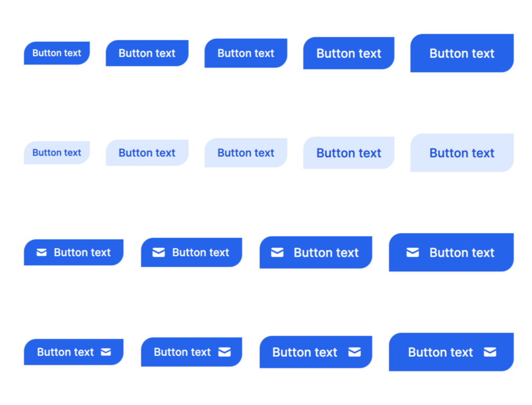532x405 pixels.
Task: Click the third leading-icon button's text label
Action: 325,253
